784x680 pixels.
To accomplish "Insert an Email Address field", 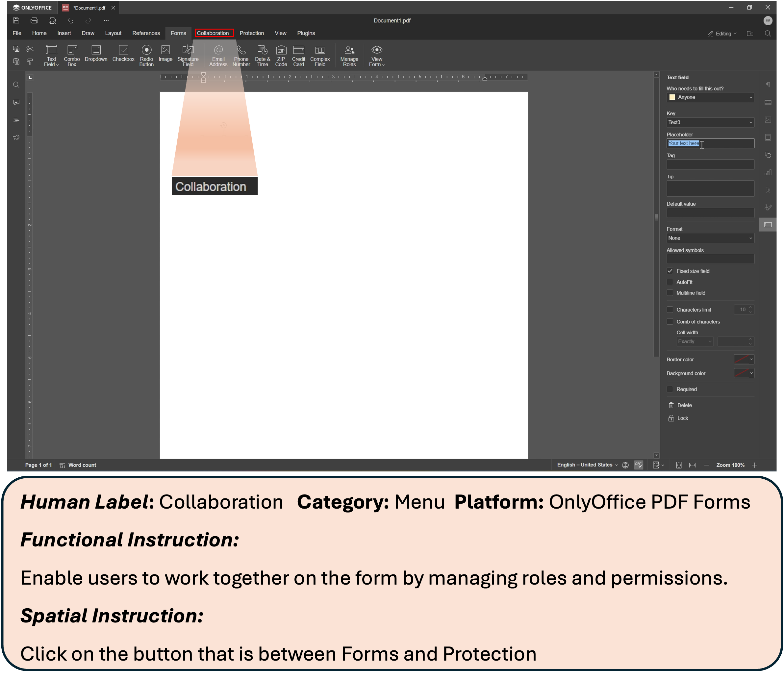I will tap(218, 55).
